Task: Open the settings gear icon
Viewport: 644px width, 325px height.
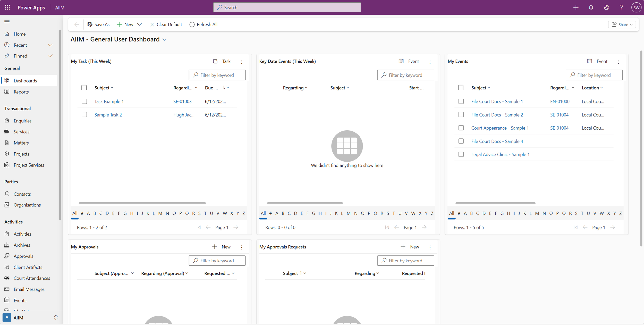Action: tap(606, 7)
